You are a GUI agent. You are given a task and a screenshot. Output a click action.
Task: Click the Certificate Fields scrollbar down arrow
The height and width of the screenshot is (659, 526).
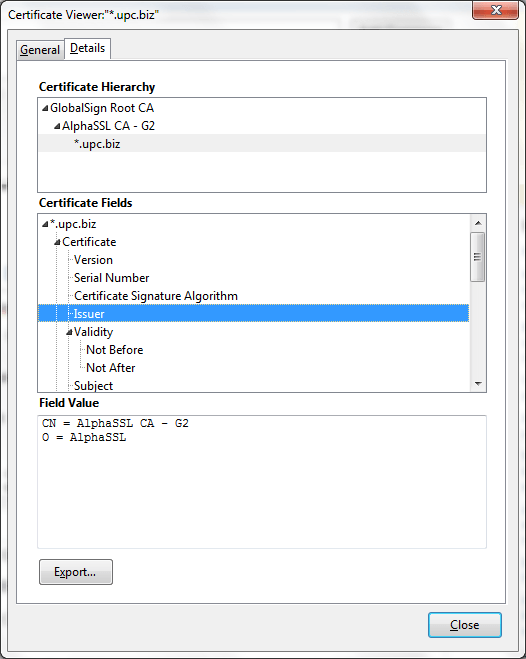point(478,384)
